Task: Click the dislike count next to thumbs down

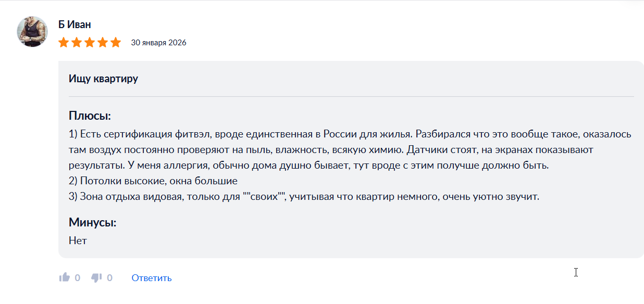Action: pos(109,278)
